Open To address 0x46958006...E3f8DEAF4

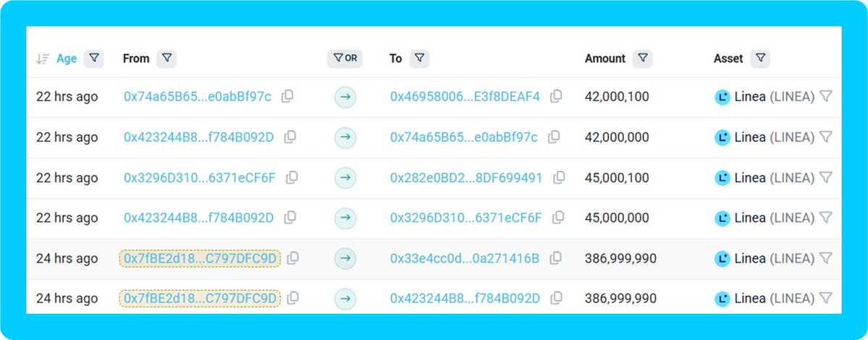465,97
